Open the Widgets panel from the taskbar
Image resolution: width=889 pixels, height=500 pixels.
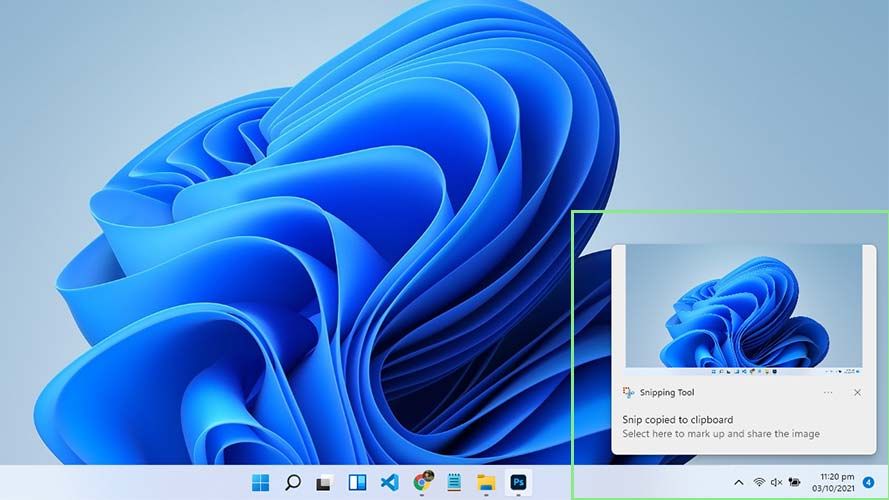357,482
